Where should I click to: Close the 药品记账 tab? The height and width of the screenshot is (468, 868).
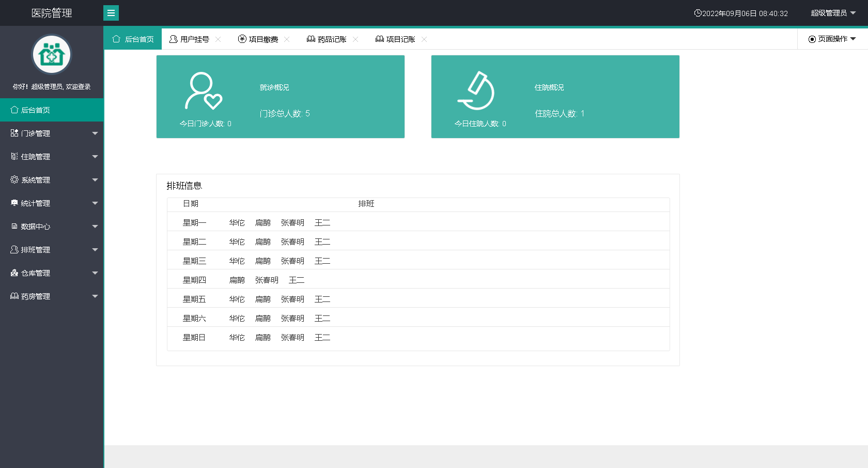click(355, 39)
